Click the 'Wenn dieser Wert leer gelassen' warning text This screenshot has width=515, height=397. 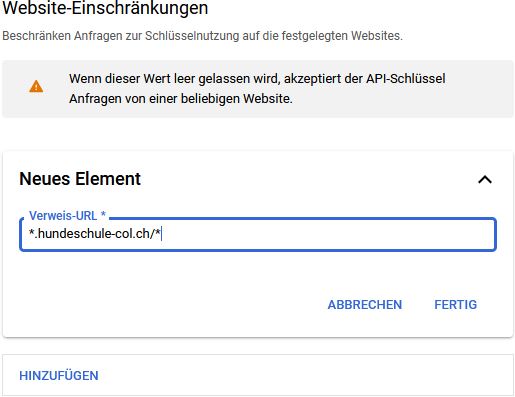pyautogui.click(x=257, y=89)
